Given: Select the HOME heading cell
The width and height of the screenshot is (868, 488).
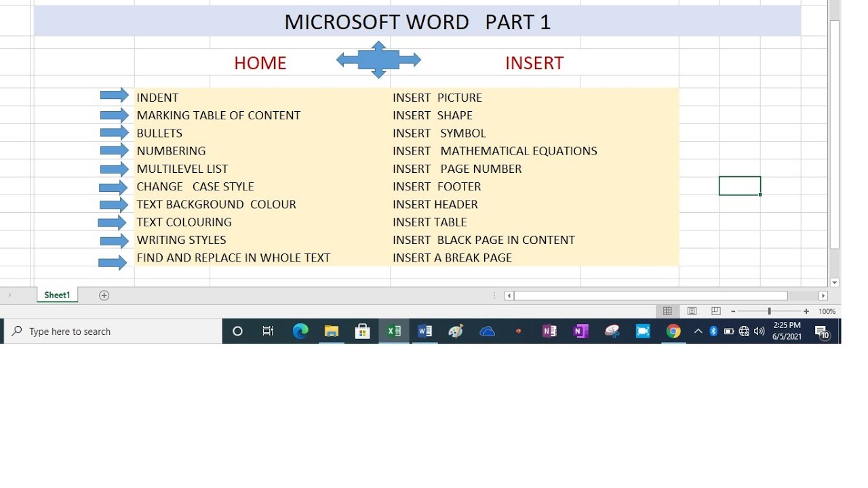Looking at the screenshot, I should click(x=260, y=63).
